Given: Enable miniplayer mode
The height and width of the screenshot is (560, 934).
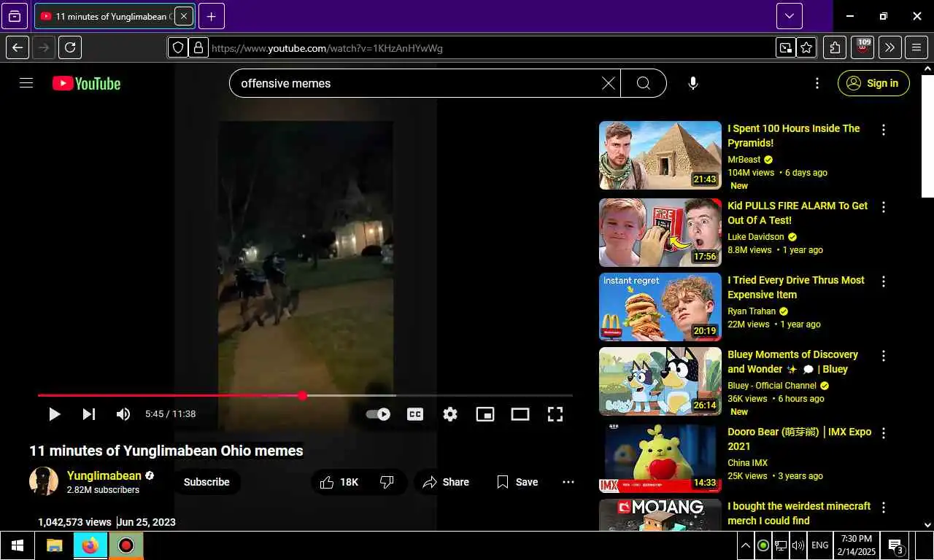Looking at the screenshot, I should [x=485, y=414].
